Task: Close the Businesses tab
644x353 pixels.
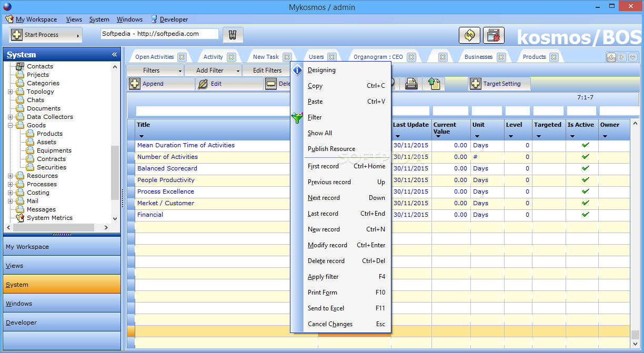Action: click(x=501, y=57)
